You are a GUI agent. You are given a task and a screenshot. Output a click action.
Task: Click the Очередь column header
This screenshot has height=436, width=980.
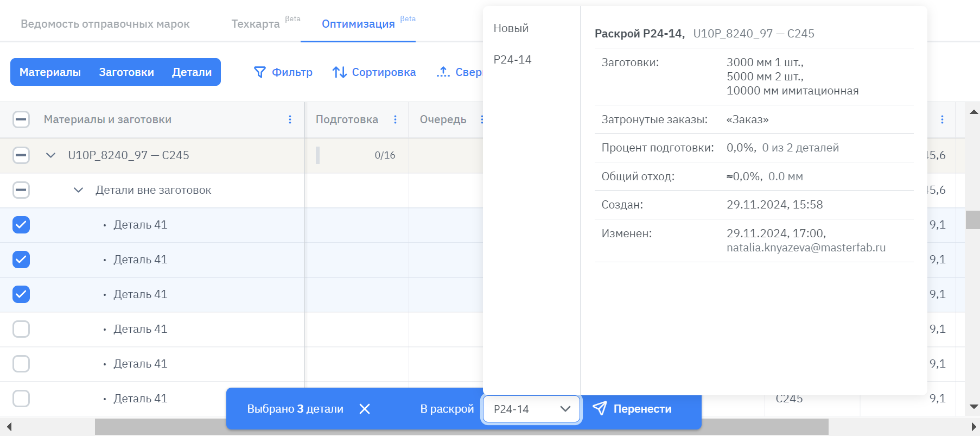[x=443, y=119]
